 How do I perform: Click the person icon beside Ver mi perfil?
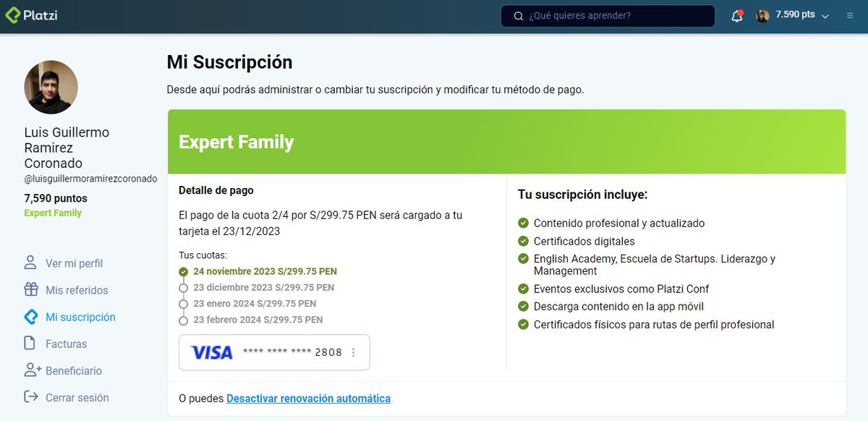pyautogui.click(x=30, y=263)
